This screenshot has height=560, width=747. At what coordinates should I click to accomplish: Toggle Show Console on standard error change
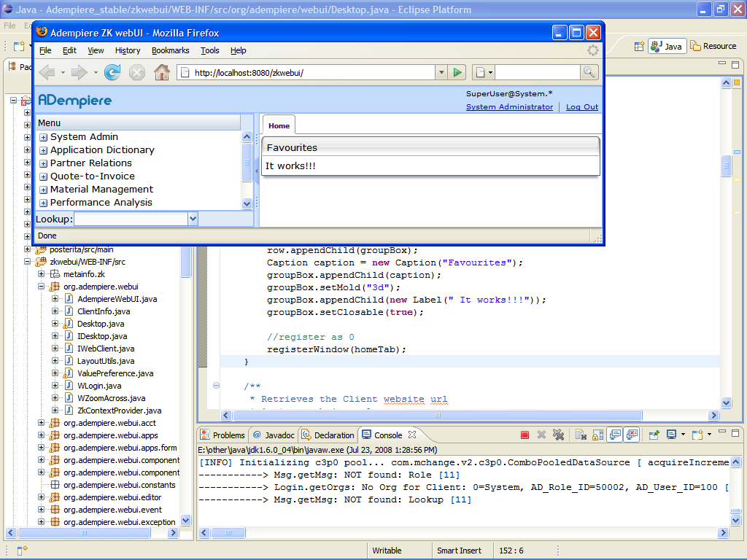(632, 435)
